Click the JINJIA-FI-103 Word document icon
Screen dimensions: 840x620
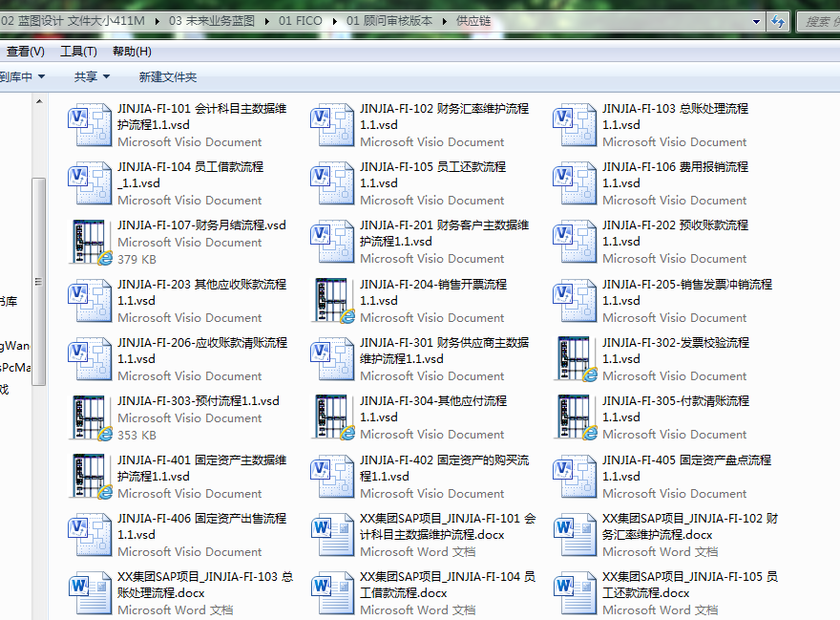[90, 592]
